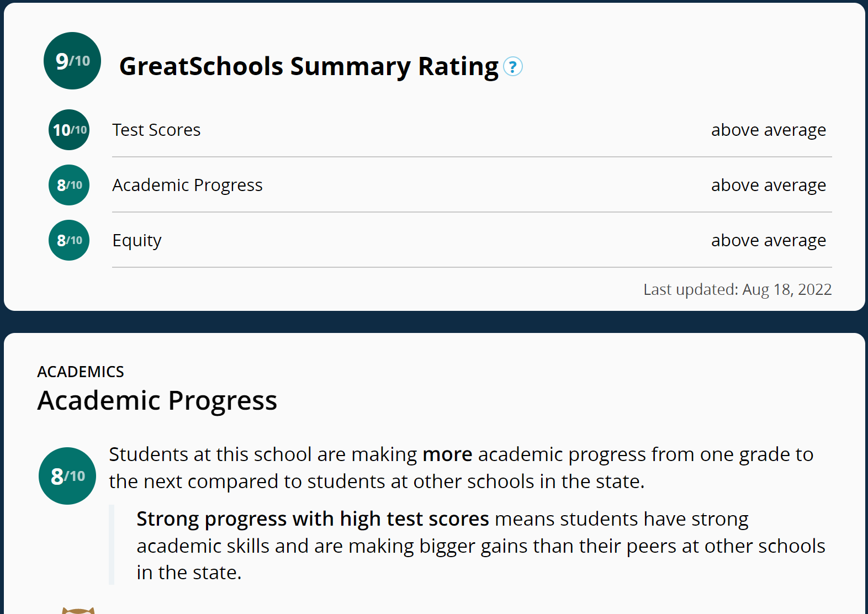The width and height of the screenshot is (868, 614).
Task: Click "above average" in the Equity row
Action: (768, 240)
